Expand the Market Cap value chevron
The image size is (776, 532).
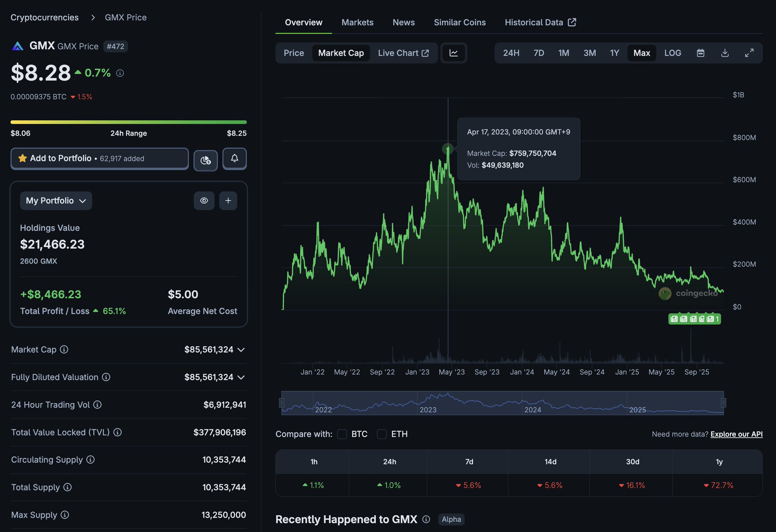click(241, 350)
